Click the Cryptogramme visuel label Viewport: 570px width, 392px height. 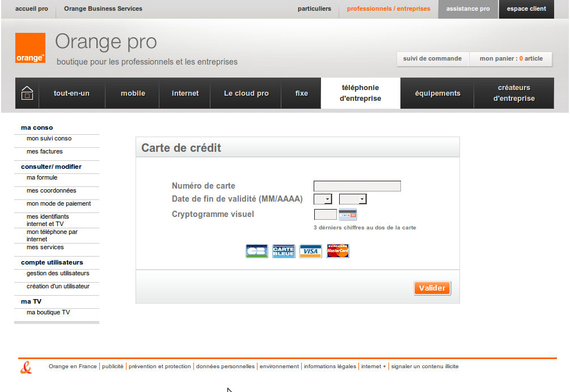click(x=213, y=214)
